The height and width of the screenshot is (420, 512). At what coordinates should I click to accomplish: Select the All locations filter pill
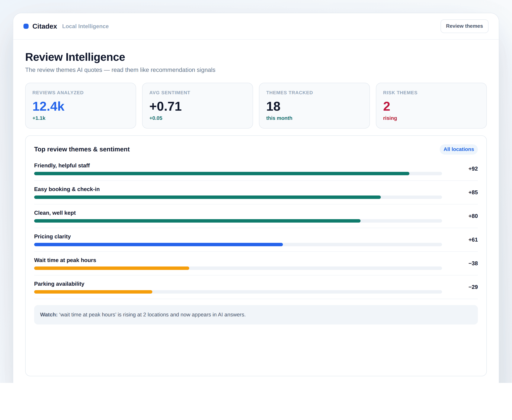tap(458, 149)
